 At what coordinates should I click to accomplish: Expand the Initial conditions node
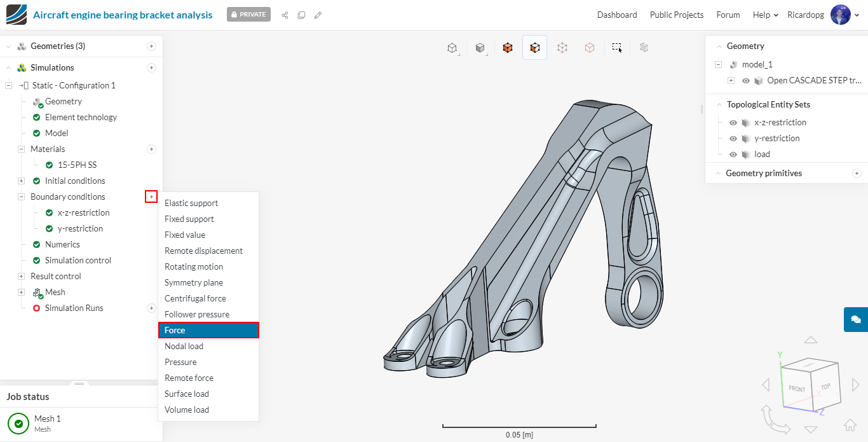coord(22,181)
